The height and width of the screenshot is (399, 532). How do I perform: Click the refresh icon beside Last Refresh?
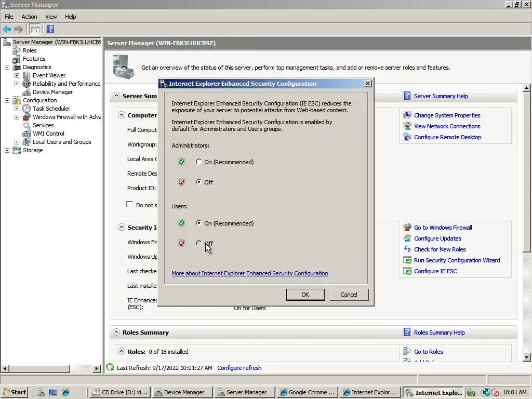110,367
